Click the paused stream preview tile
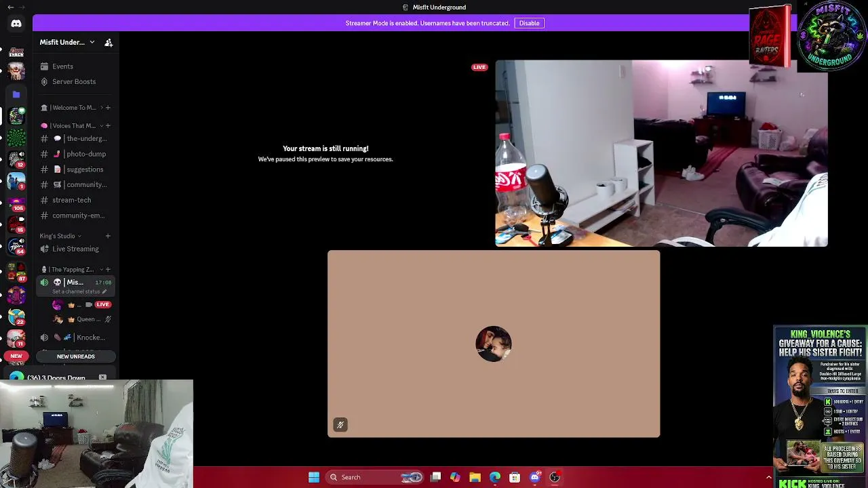Screen dimensions: 868x488 coord(325,153)
